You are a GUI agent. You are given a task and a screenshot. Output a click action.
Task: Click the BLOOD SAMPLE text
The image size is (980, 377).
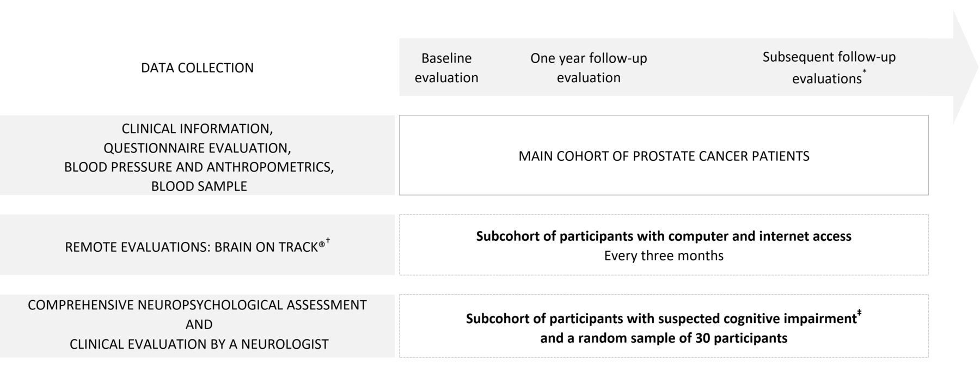[199, 186]
